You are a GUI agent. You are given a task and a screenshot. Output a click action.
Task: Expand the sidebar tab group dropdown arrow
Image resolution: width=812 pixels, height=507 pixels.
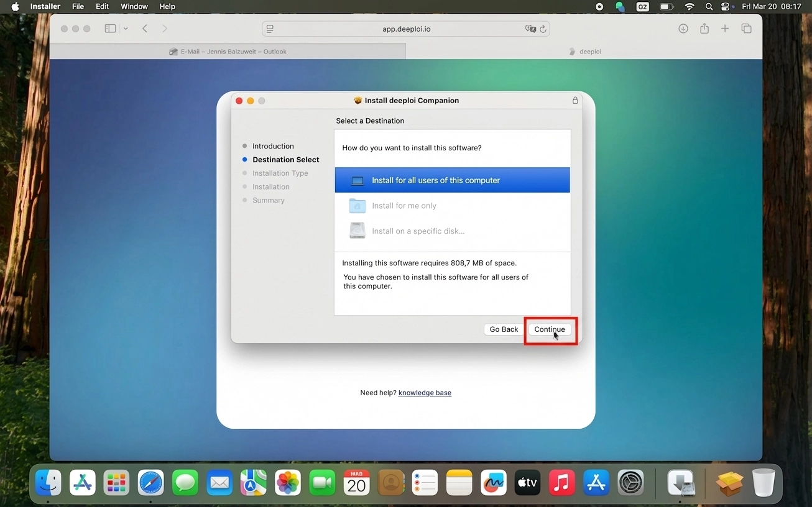coord(126,29)
